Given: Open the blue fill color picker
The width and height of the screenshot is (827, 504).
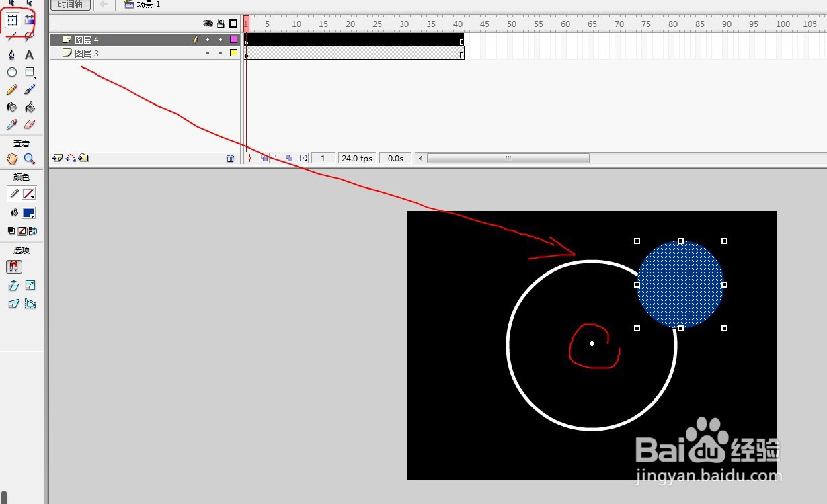Looking at the screenshot, I should click(29, 213).
